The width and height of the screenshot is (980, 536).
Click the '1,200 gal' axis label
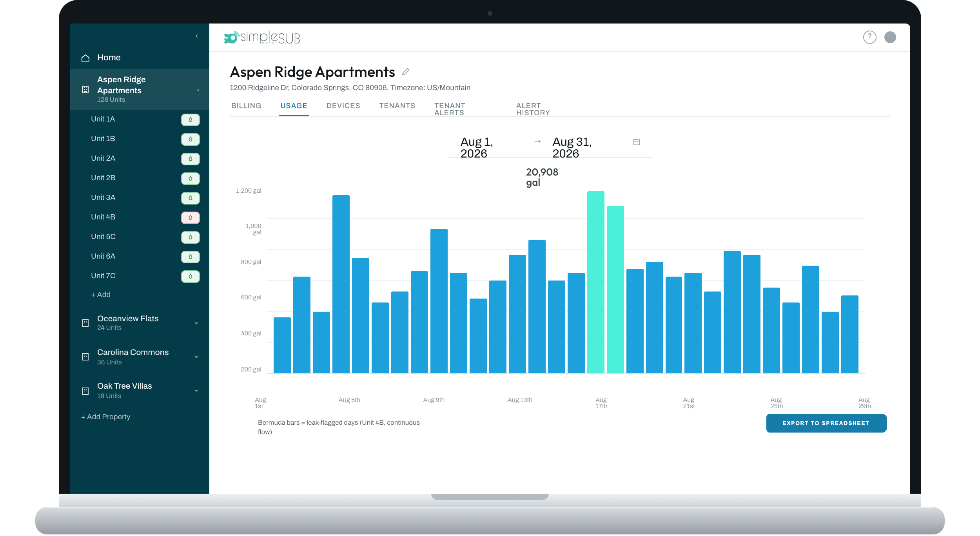pyautogui.click(x=249, y=191)
